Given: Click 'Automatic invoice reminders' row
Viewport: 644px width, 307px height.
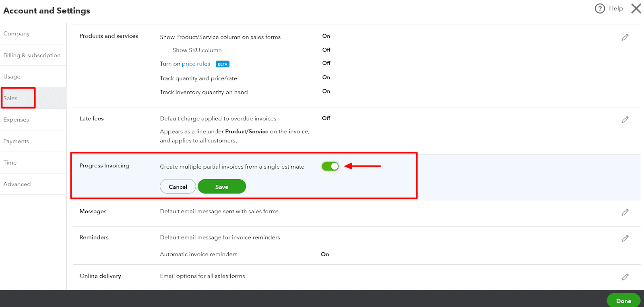Looking at the screenshot, I should [x=199, y=254].
